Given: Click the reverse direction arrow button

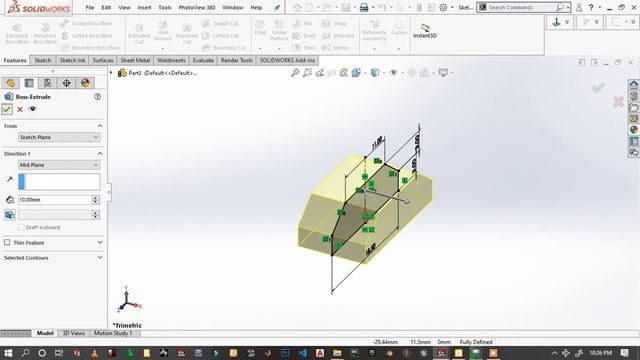Looking at the screenshot, I should point(9,179).
